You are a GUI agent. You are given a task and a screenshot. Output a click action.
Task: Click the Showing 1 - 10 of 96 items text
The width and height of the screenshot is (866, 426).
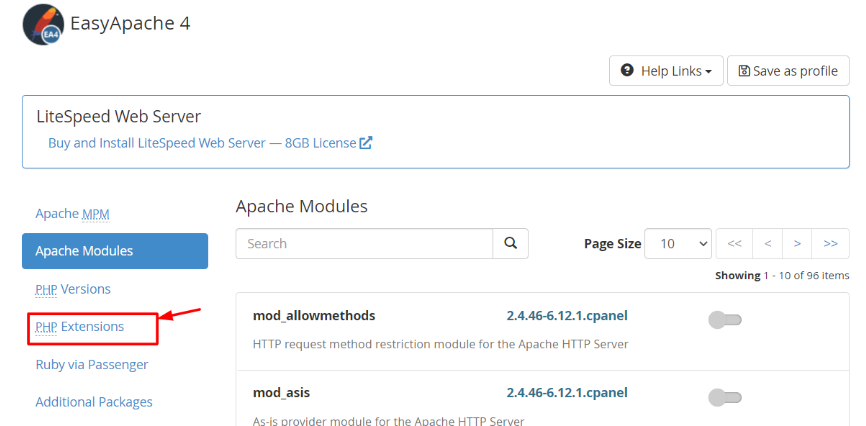(x=782, y=275)
